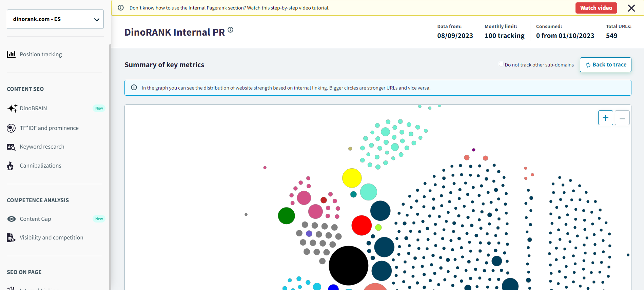Zoom in the graph with plus button
This screenshot has width=644, height=290.
(x=605, y=118)
